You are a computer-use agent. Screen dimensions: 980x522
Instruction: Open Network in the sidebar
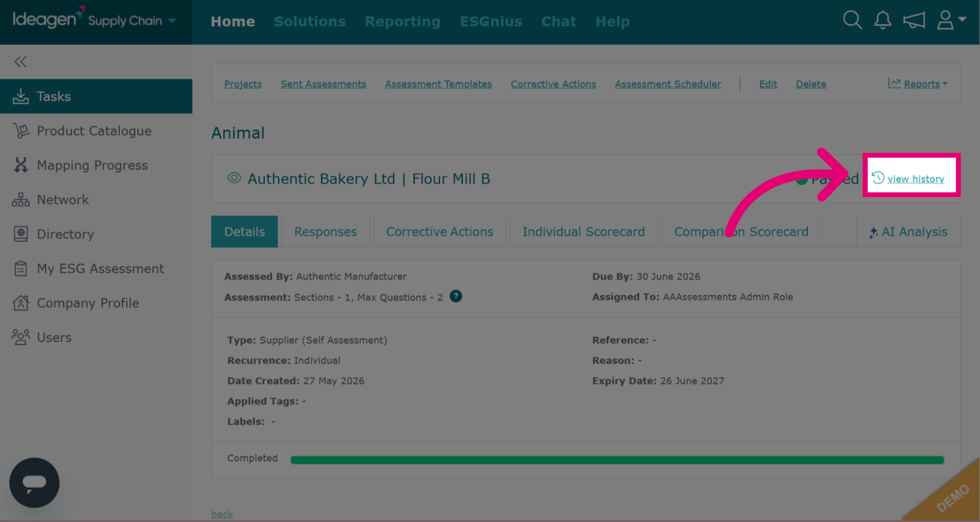point(96,200)
